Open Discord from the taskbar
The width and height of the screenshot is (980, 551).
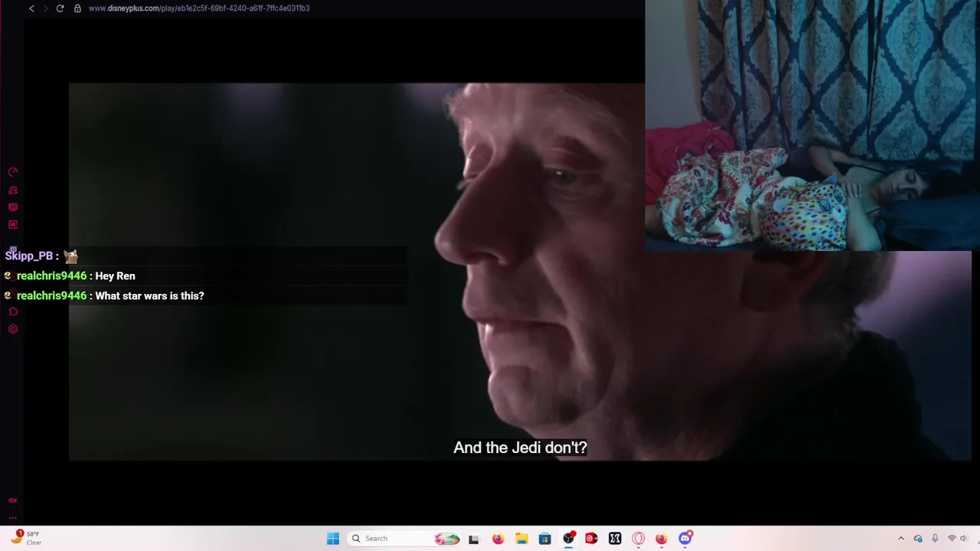(685, 539)
